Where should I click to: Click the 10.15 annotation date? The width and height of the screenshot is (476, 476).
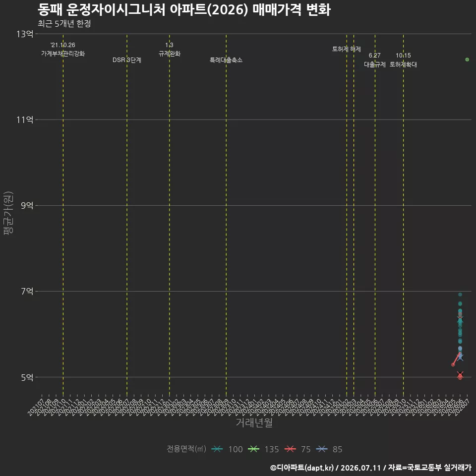pos(403,55)
